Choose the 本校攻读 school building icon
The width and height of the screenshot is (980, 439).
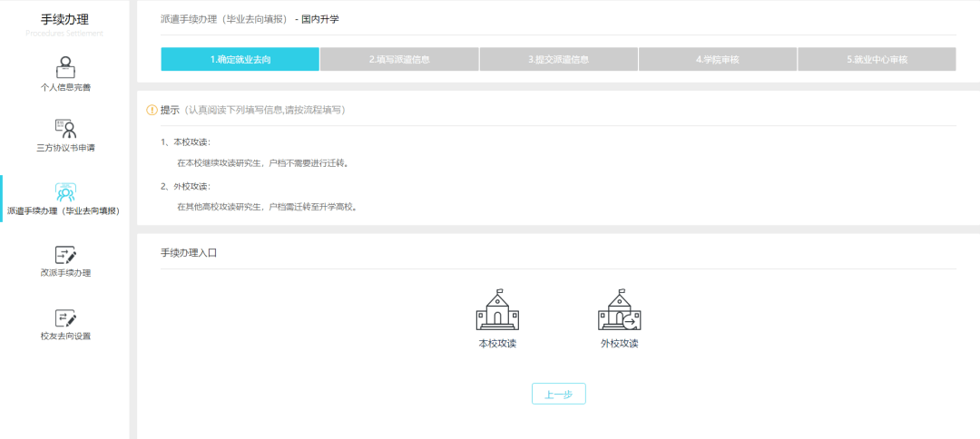click(497, 310)
